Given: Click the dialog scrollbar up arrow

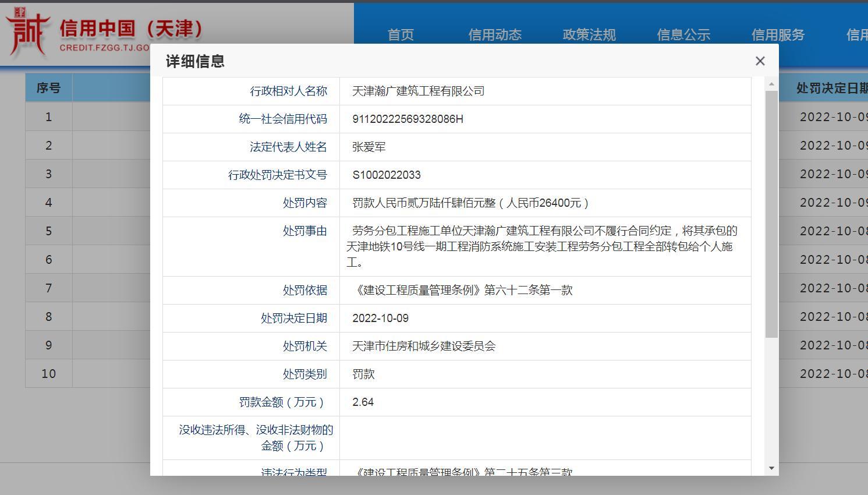Looking at the screenshot, I should tap(771, 84).
